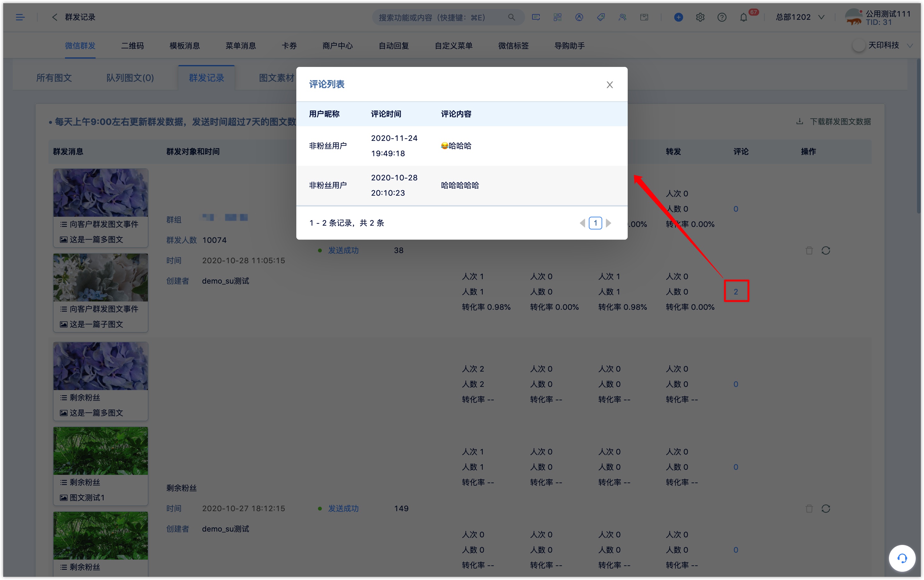Open the user profile circle icon
Screen dimensions: 924x580
pos(579,17)
